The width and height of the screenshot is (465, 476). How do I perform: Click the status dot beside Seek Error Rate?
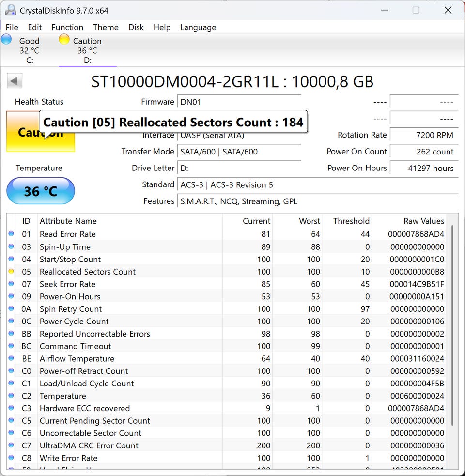tap(11, 284)
